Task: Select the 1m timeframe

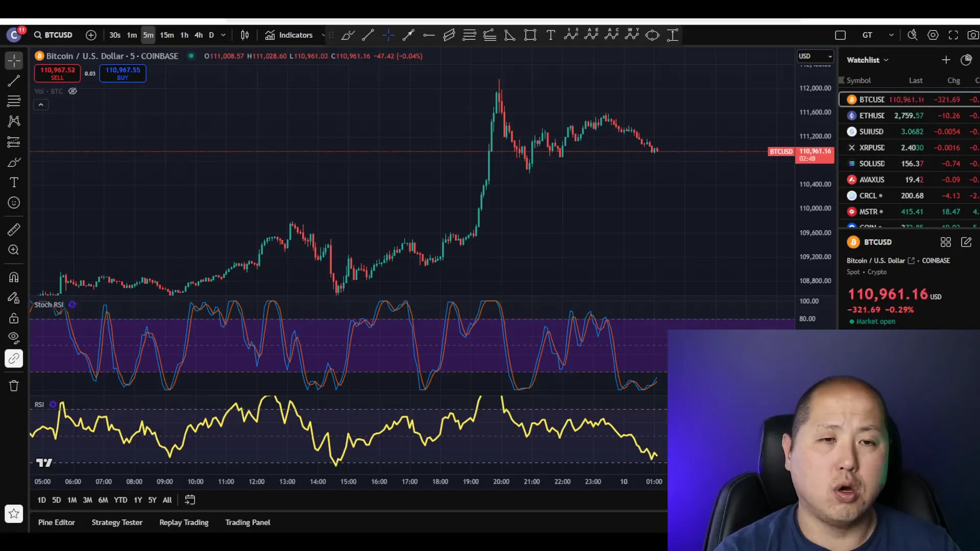Action: [x=132, y=35]
